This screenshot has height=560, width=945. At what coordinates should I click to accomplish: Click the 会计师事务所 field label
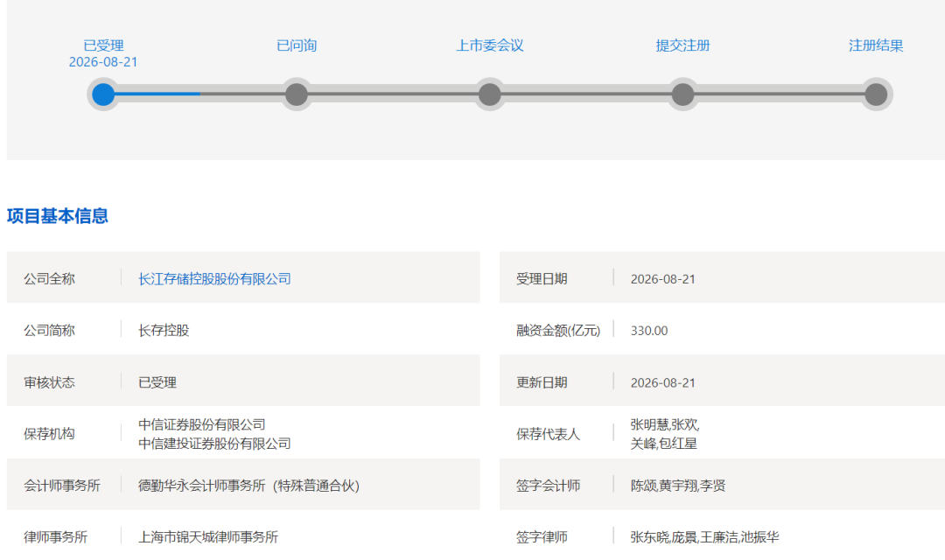[x=62, y=486]
